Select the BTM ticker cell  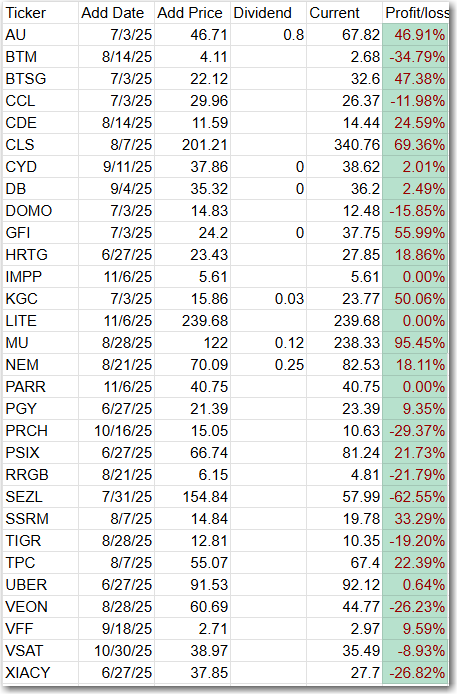pos(41,57)
